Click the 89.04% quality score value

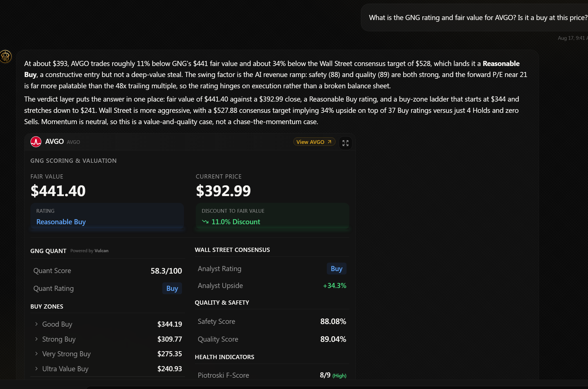[x=333, y=339]
